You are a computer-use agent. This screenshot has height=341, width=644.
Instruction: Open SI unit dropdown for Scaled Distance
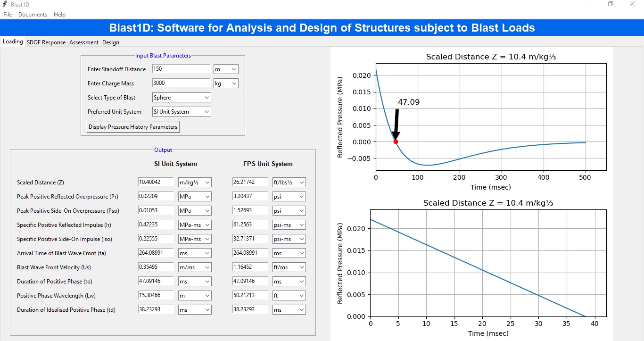pos(195,183)
